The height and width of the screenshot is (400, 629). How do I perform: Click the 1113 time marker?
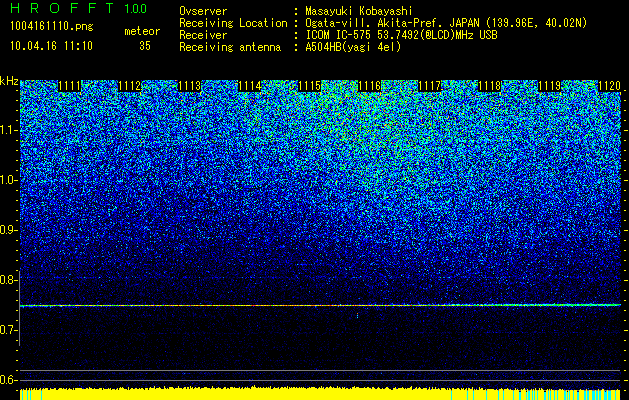point(189,86)
